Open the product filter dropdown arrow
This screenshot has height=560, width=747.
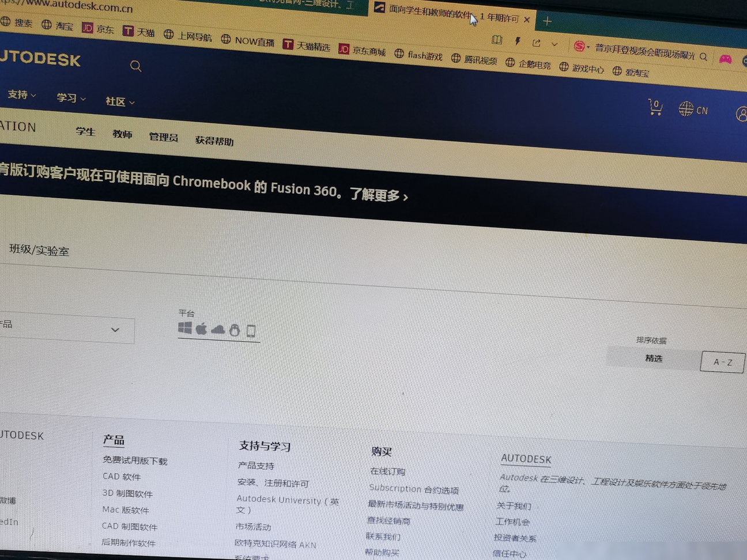coord(115,330)
